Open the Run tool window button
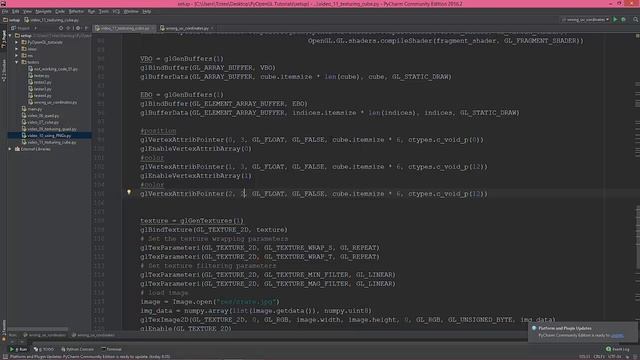The width and height of the screenshot is (640, 360). click(x=18, y=349)
